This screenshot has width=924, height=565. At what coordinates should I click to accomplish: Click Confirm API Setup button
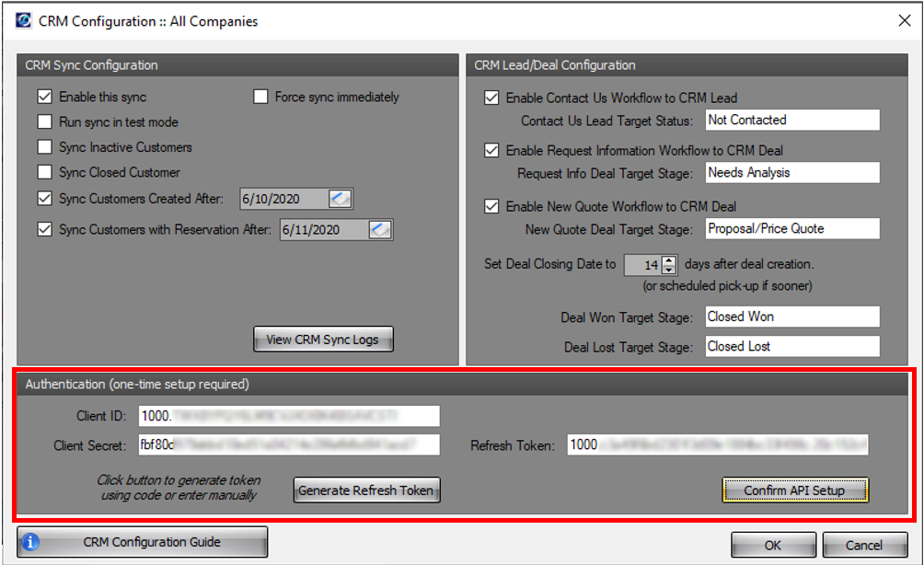click(x=795, y=490)
